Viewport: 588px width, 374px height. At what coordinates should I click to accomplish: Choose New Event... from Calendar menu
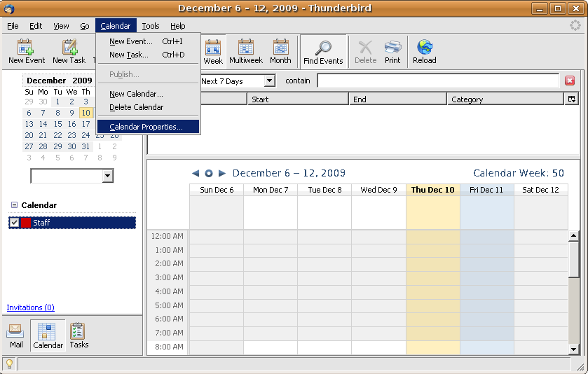click(148, 41)
